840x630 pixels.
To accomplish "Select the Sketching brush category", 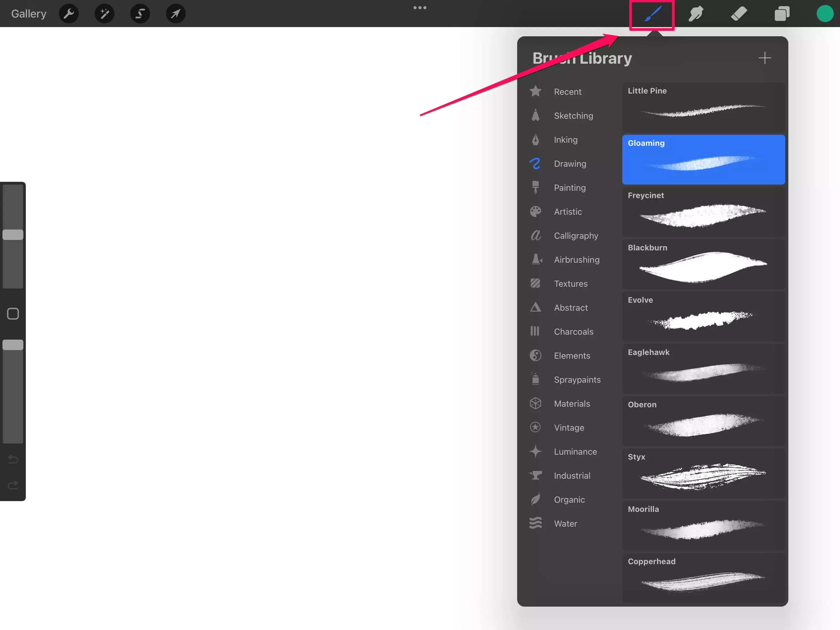I will click(573, 115).
